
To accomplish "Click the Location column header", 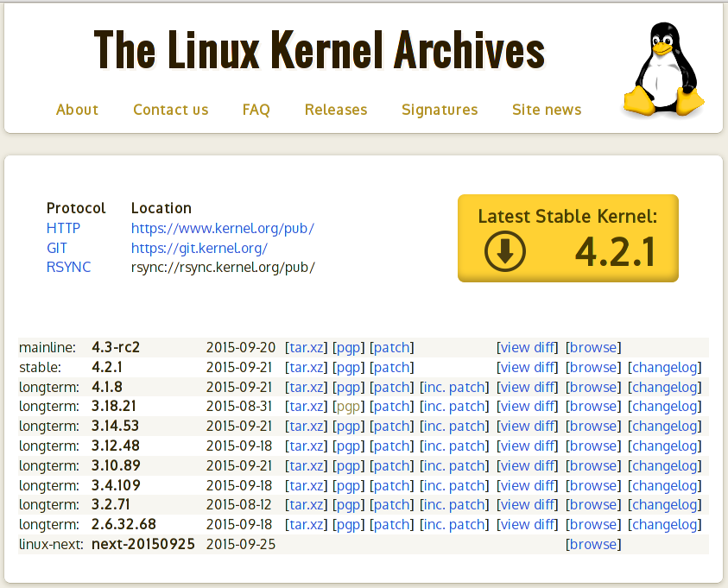I will tap(161, 208).
